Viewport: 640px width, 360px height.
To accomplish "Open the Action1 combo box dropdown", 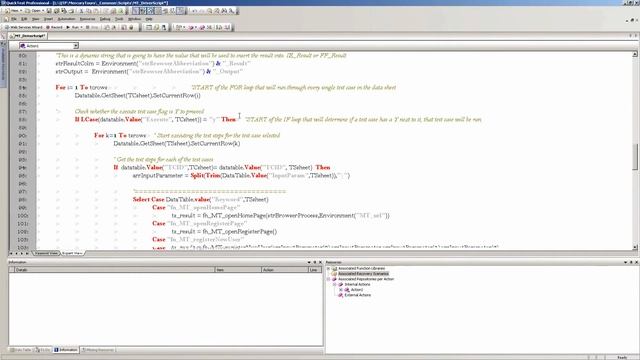I will point(76,46).
